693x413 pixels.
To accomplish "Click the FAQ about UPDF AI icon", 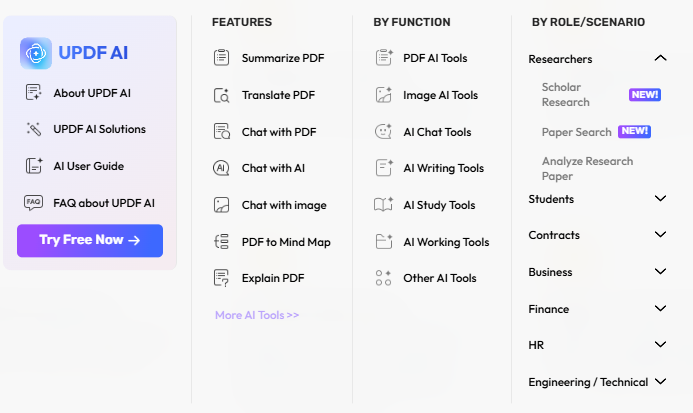I will 33,203.
